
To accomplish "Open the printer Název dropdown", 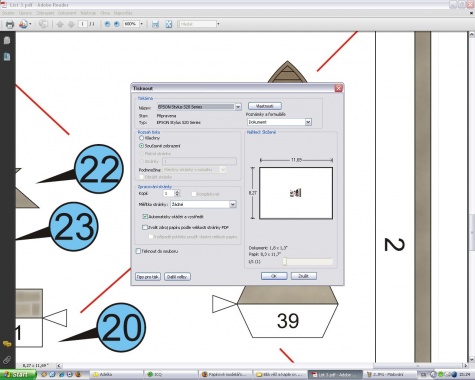I will [x=238, y=107].
